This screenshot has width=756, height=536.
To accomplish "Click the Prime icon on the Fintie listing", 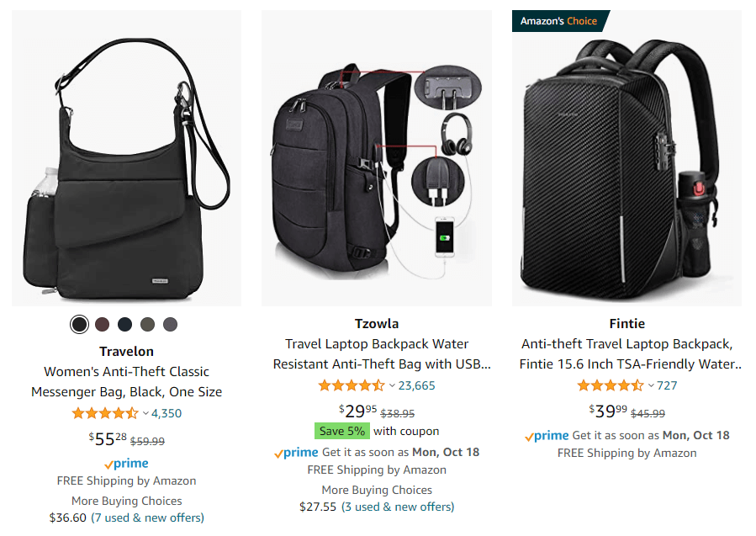I will [551, 436].
